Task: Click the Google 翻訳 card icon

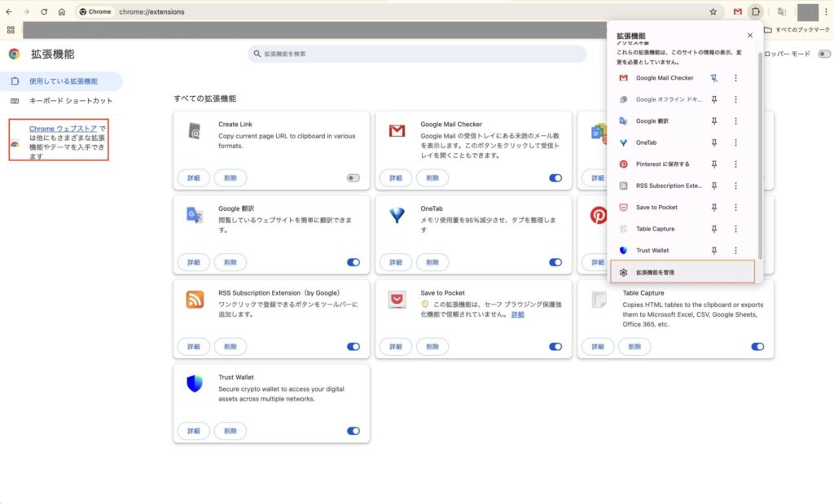Action: [195, 215]
